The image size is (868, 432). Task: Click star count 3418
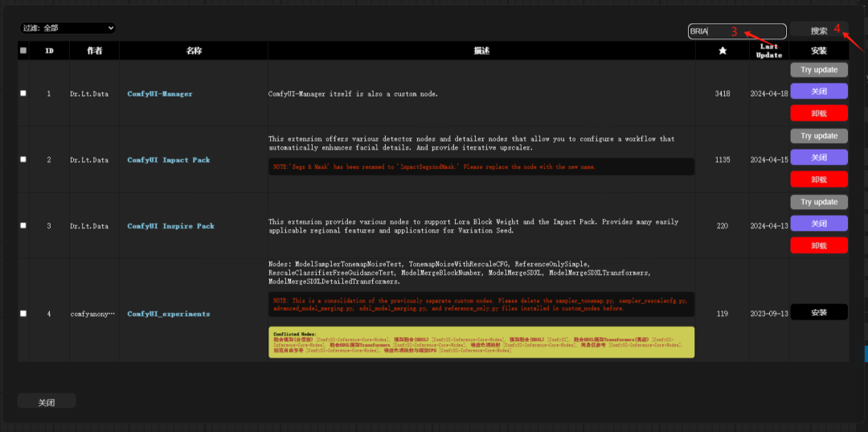[x=723, y=93]
